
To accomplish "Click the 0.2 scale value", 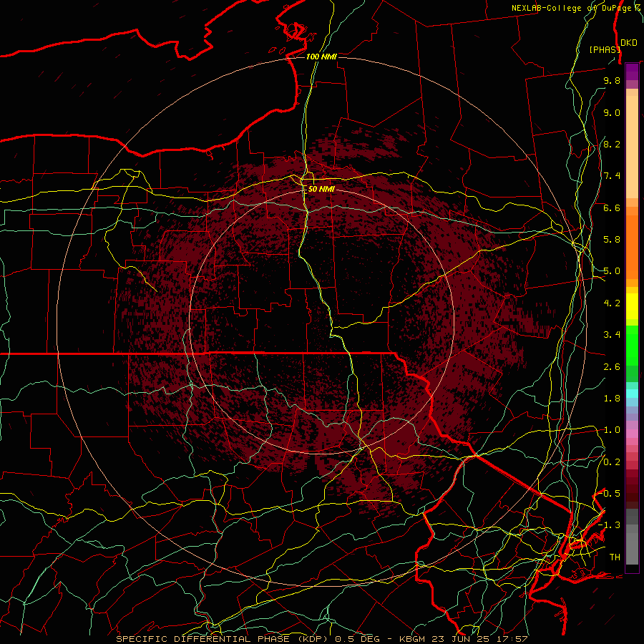I will click(612, 462).
